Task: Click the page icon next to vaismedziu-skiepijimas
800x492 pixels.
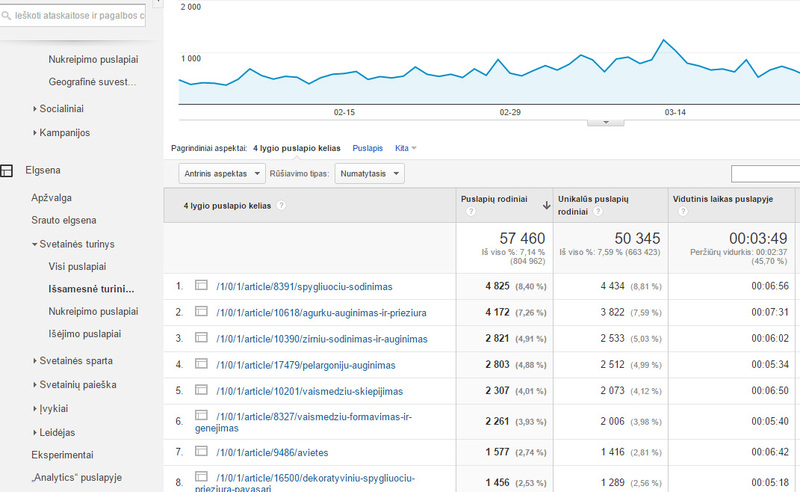Action: point(201,390)
